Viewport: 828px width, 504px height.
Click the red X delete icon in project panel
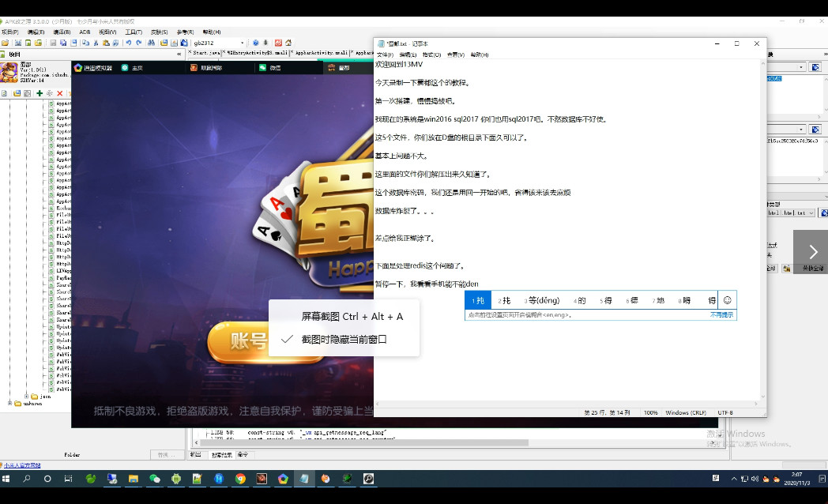click(60, 93)
